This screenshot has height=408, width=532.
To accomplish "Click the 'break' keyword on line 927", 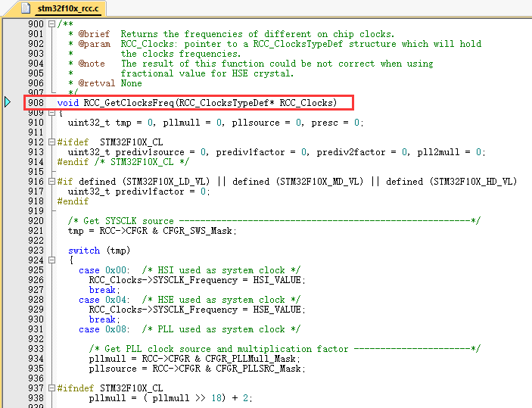I will tap(102, 290).
